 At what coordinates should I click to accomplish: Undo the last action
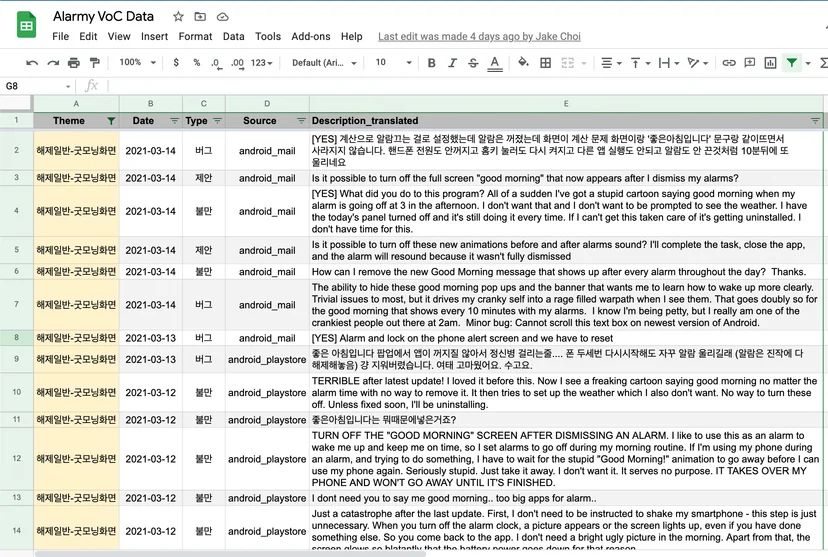click(32, 63)
